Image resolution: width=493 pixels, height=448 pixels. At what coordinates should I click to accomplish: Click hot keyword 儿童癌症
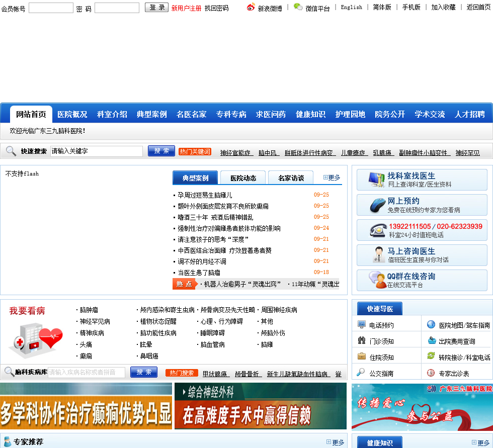[353, 153]
